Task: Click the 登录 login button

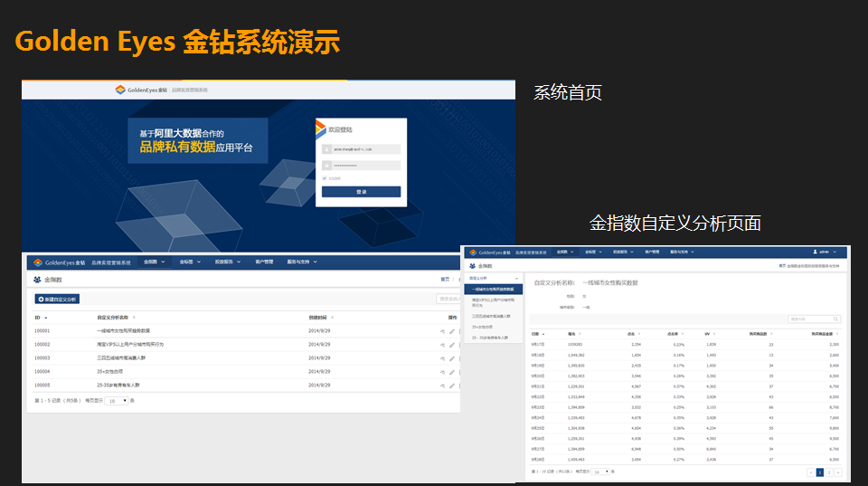Action: pos(361,192)
